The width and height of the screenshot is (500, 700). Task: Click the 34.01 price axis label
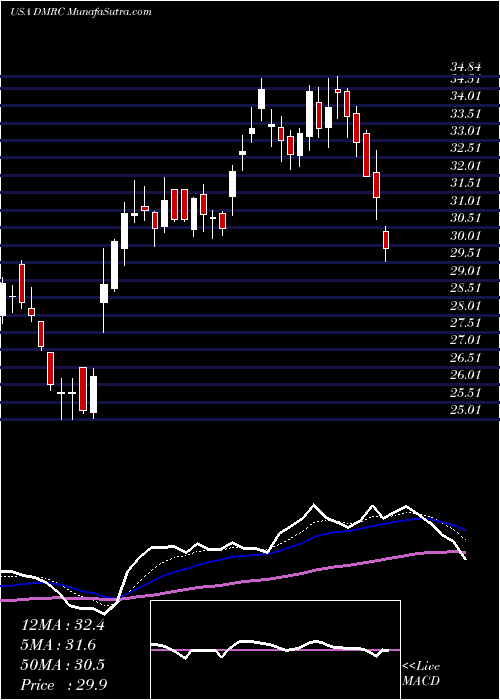click(x=465, y=96)
